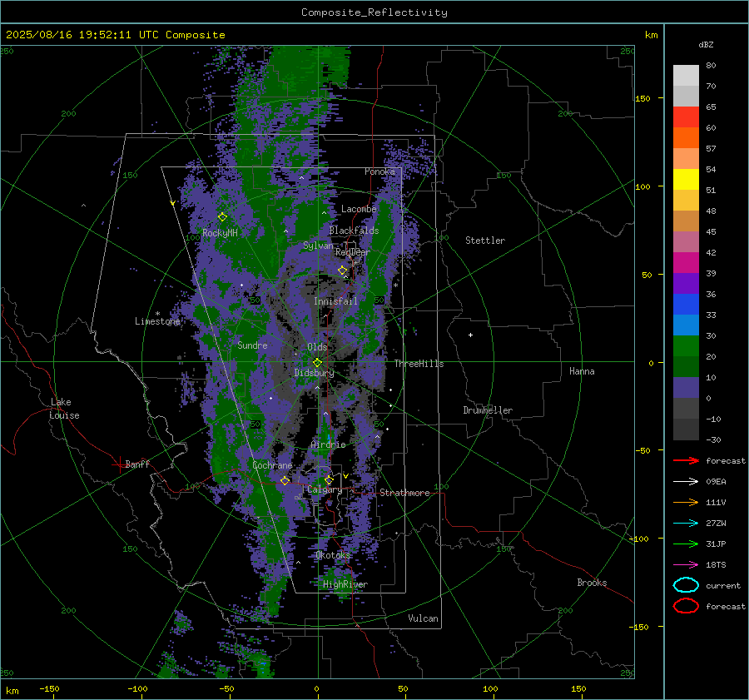Click the yellow diamond marker above RockyMH
This screenshot has height=700, width=749.
[222, 217]
